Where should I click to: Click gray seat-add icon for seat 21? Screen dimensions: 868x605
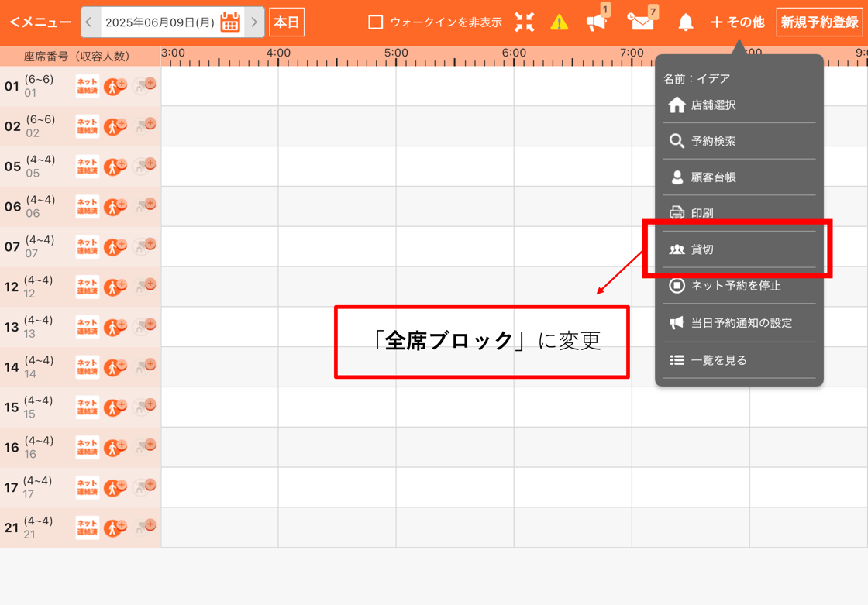coord(144,527)
